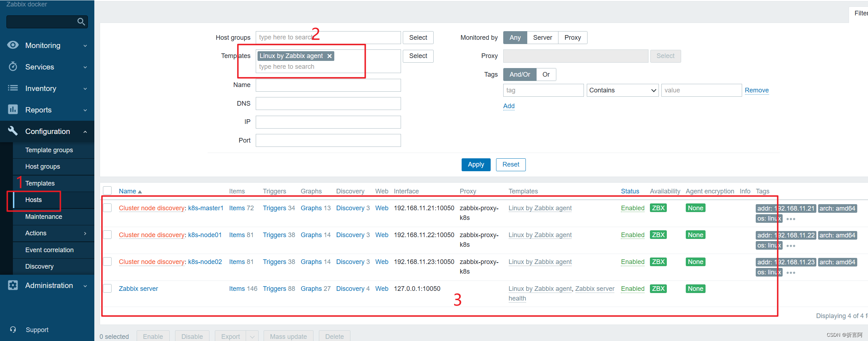868x341 pixels.
Task: Set Monitored by to Any
Action: point(515,38)
